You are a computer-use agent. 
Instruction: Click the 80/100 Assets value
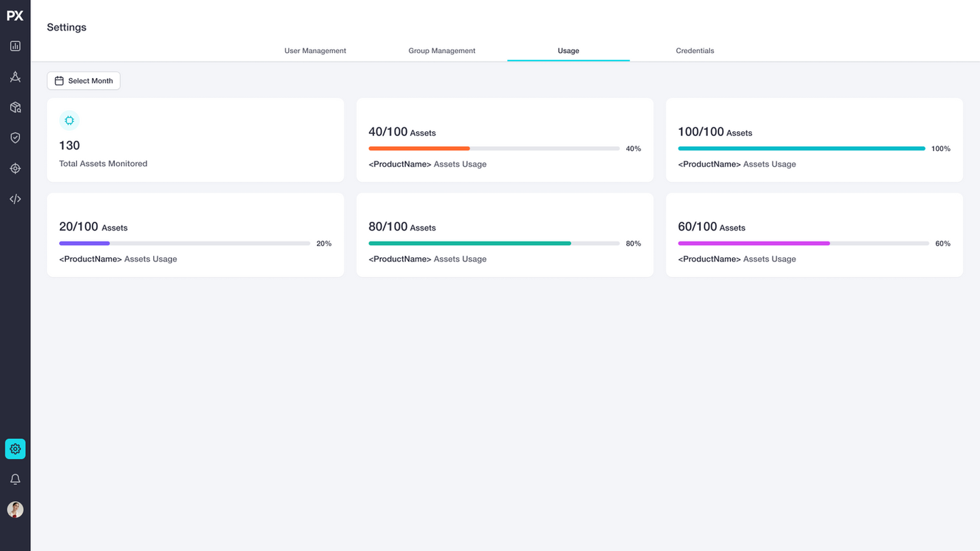point(402,227)
